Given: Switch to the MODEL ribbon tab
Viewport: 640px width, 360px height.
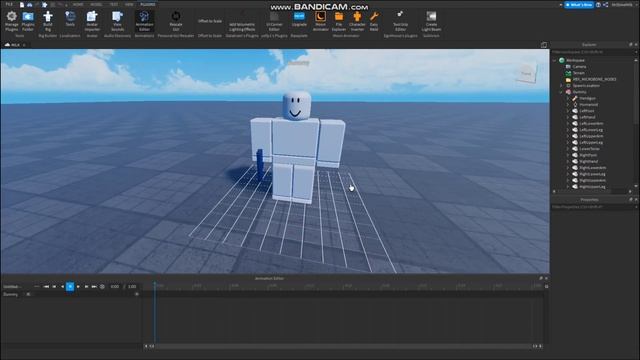Looking at the screenshot, I should tap(96, 4).
